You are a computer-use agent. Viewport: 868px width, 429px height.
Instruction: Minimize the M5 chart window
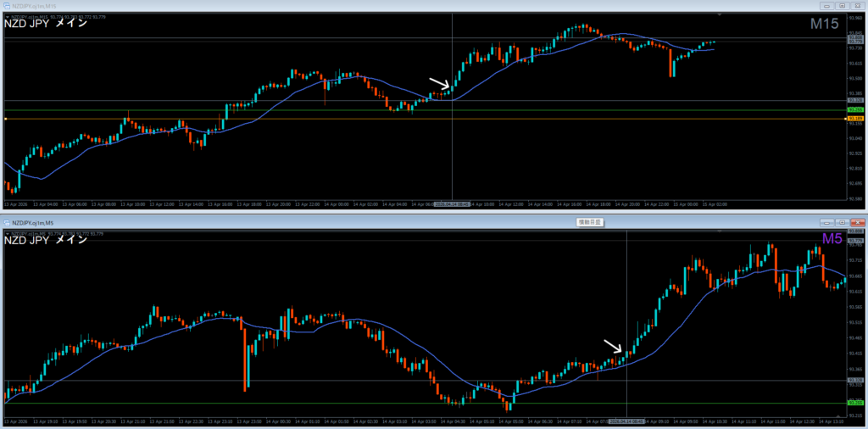click(x=828, y=221)
